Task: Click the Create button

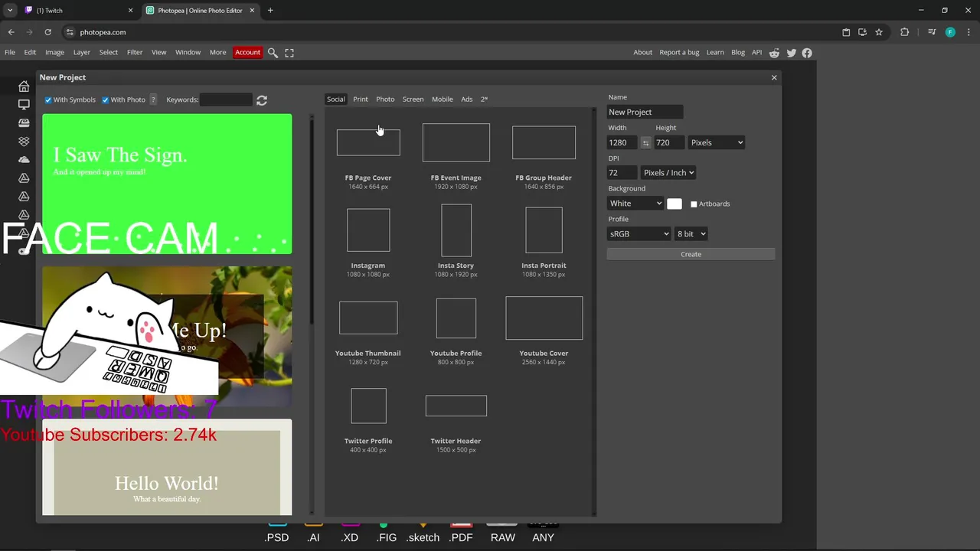Action: tap(691, 254)
